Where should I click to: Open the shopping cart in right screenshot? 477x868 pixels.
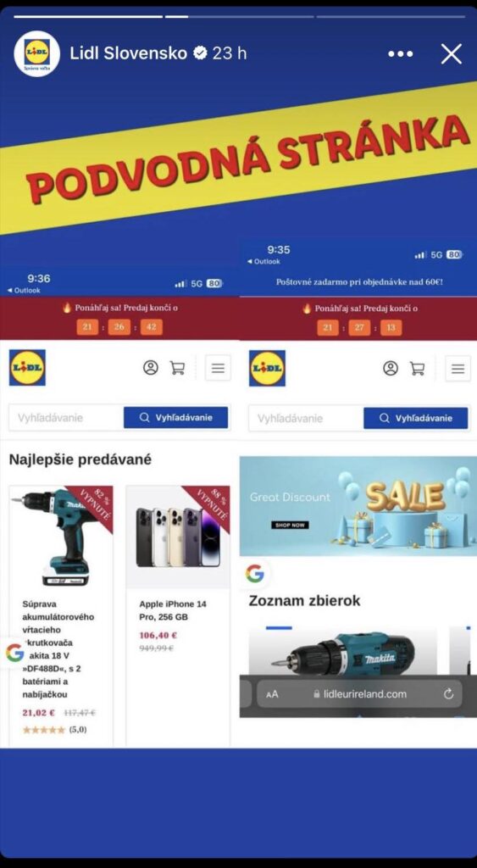tap(417, 368)
